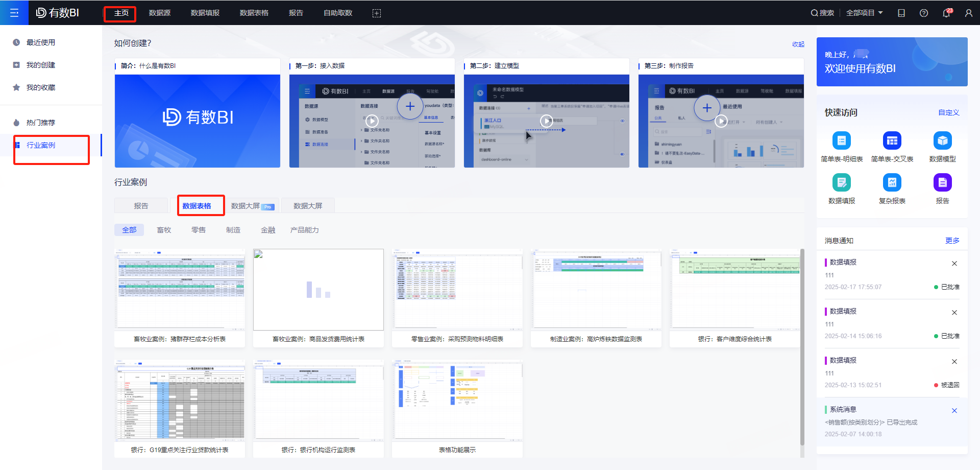
Task: Click 更多 to view more notifications
Action: [952, 241]
